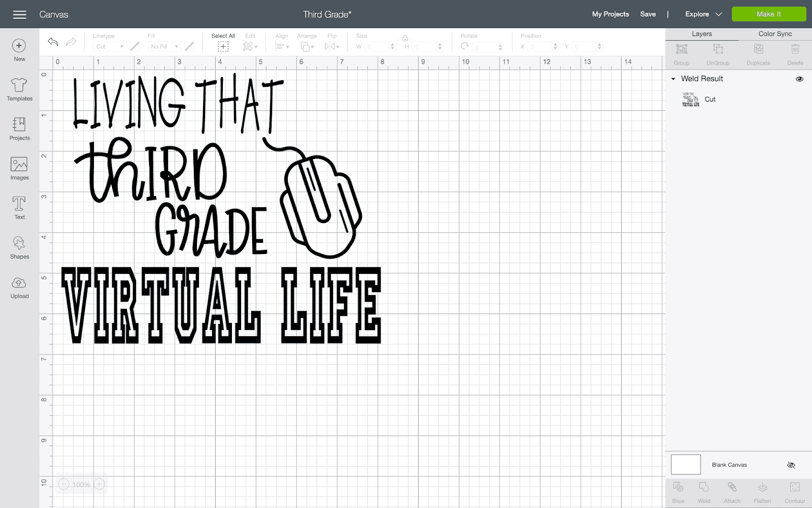Image resolution: width=812 pixels, height=508 pixels.
Task: Show the Blank Canvas layer
Action: tap(791, 465)
